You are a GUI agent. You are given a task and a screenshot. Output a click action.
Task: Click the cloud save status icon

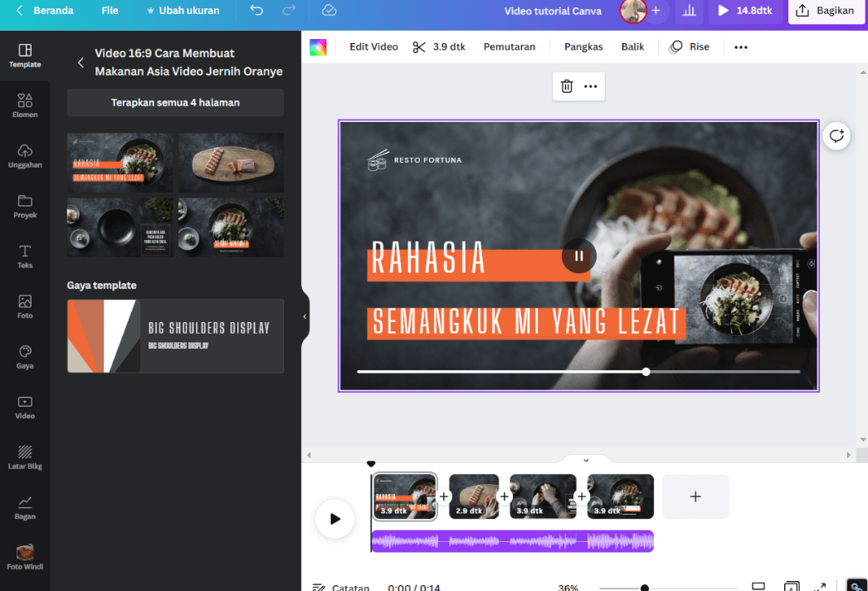point(329,11)
